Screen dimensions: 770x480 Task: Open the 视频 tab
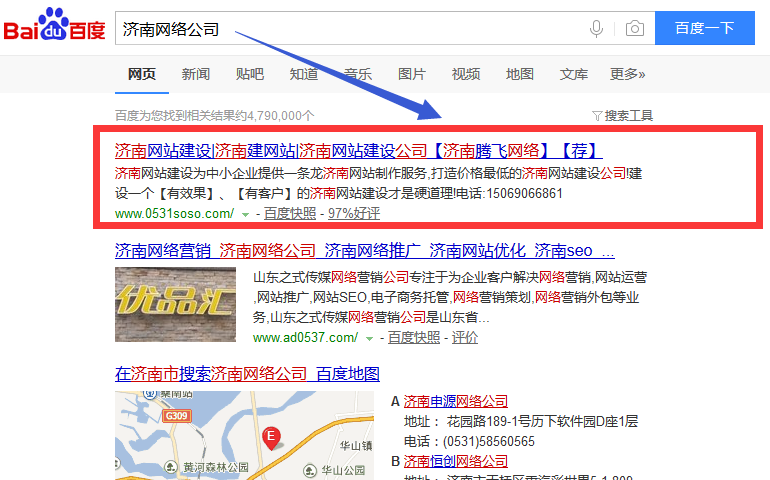pyautogui.click(x=466, y=74)
